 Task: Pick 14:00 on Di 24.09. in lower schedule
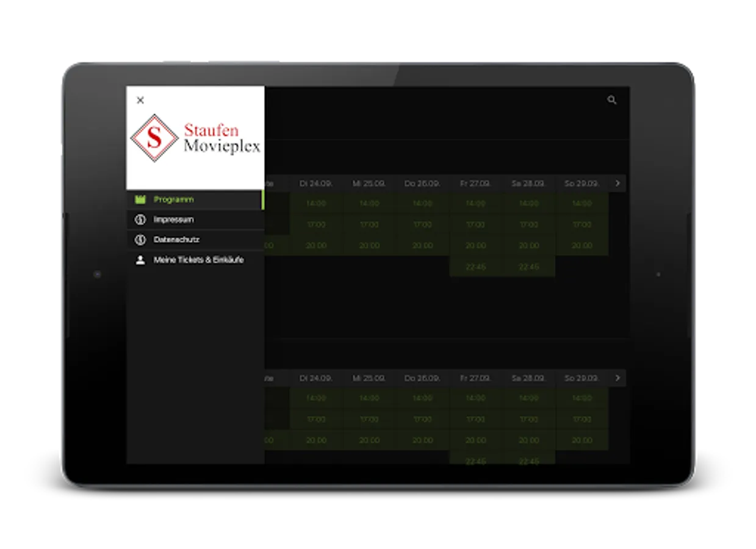316,398
